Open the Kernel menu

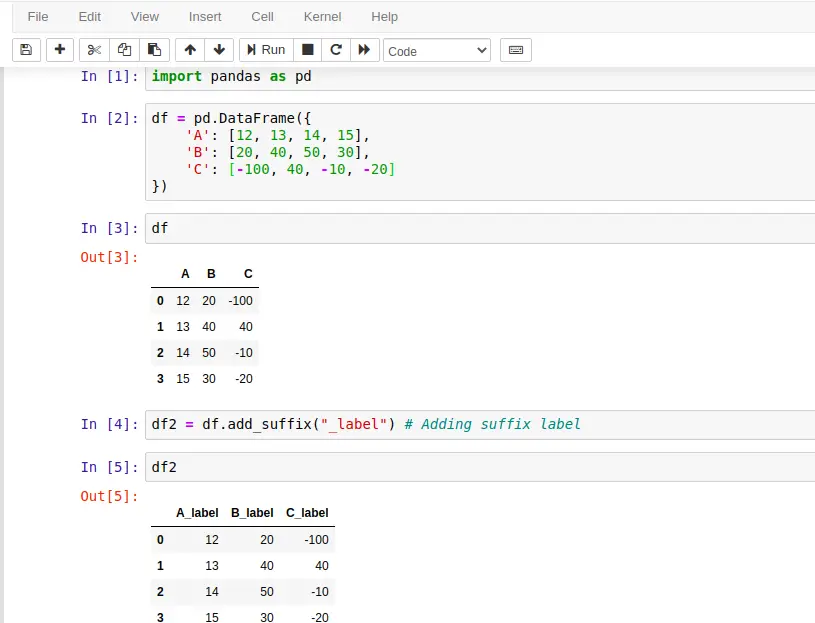click(322, 16)
